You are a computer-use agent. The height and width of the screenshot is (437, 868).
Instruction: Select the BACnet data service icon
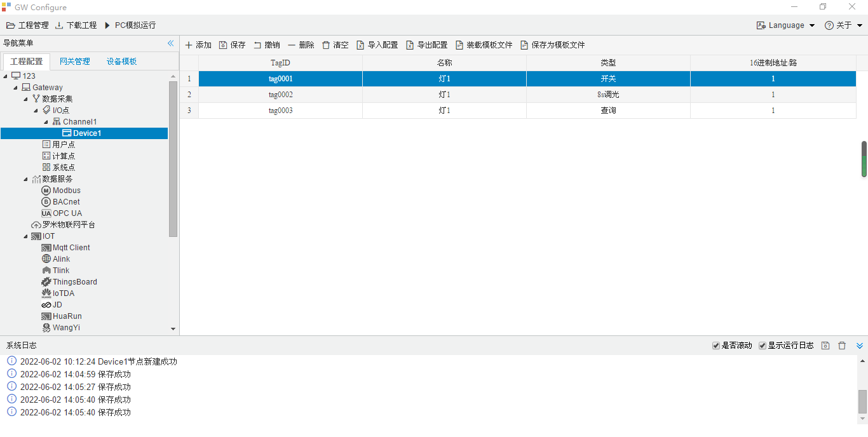coord(46,202)
